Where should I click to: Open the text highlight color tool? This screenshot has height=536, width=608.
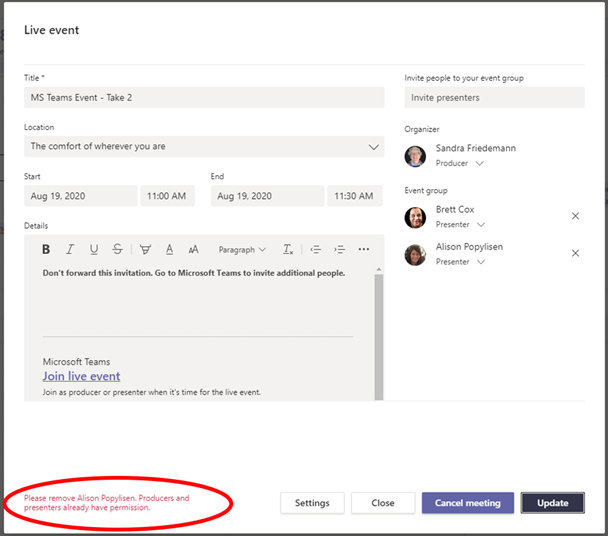145,249
